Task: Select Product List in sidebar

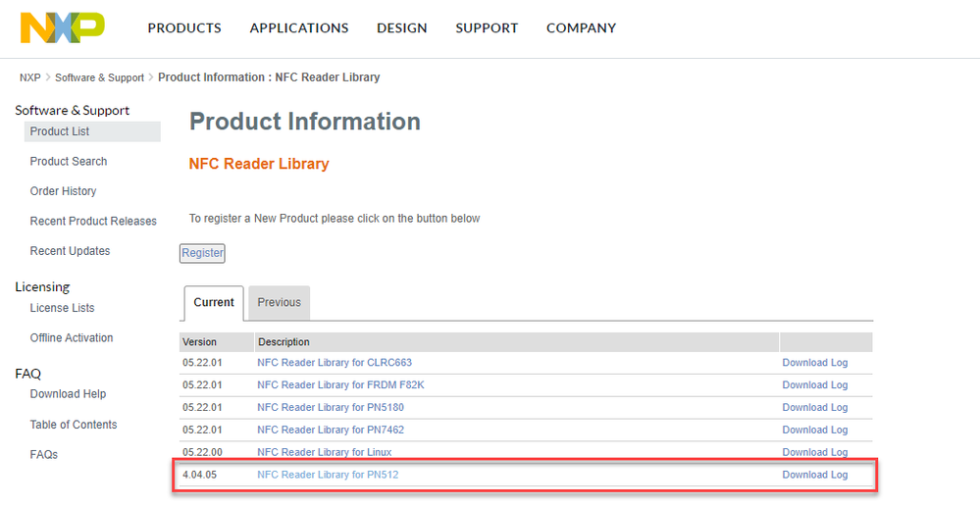Action: point(60,131)
